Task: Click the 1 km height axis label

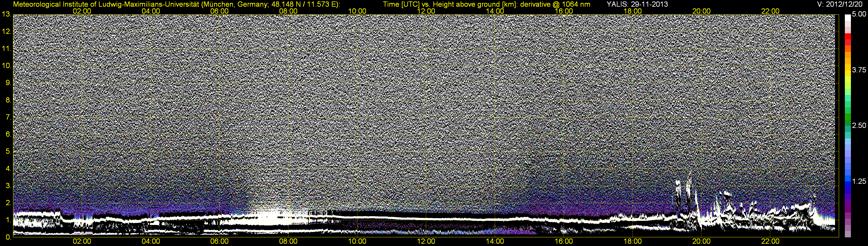Action: [8, 220]
